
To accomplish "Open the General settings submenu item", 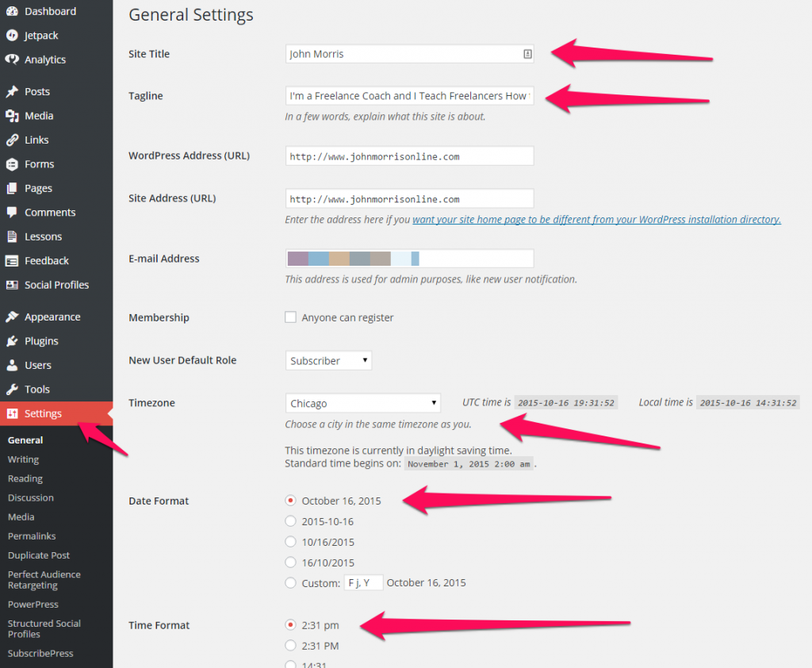I will [25, 440].
